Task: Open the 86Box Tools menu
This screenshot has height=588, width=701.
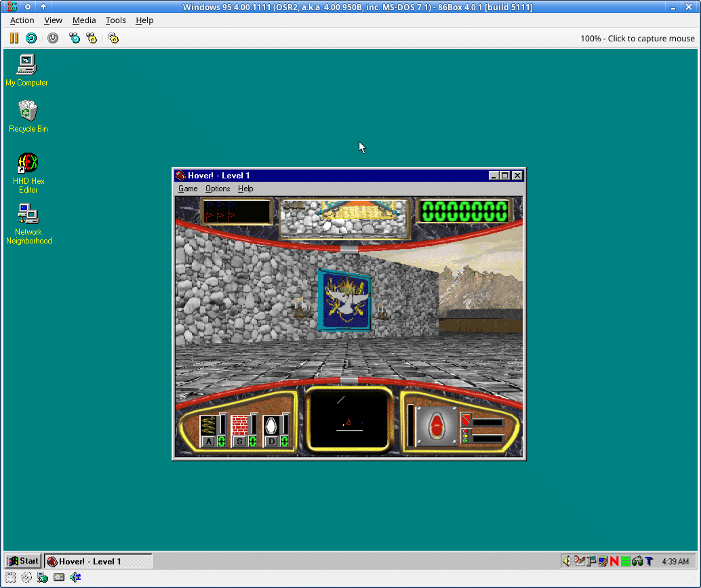Action: coord(115,20)
